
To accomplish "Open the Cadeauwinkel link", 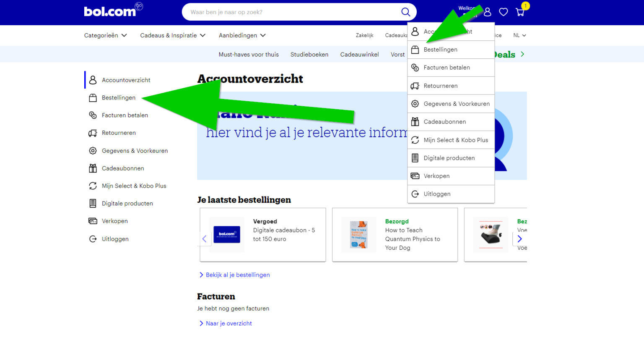I will click(x=360, y=54).
